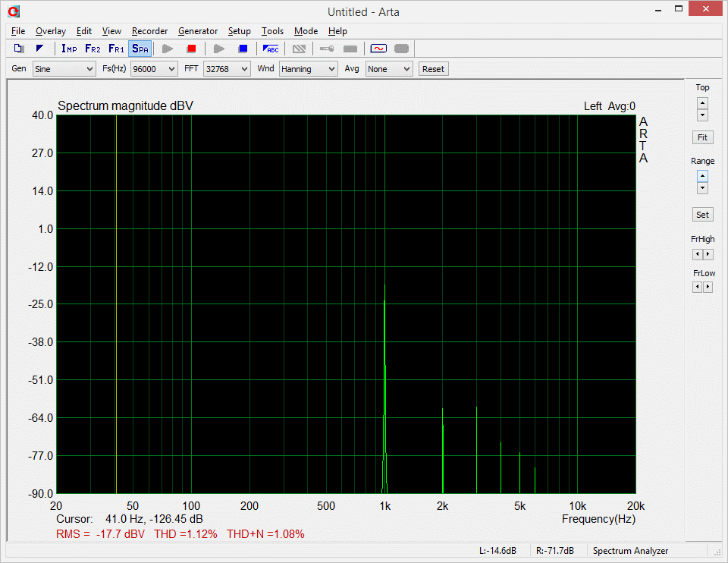
Task: Open the Avg averaging dropdown
Action: [x=389, y=69]
